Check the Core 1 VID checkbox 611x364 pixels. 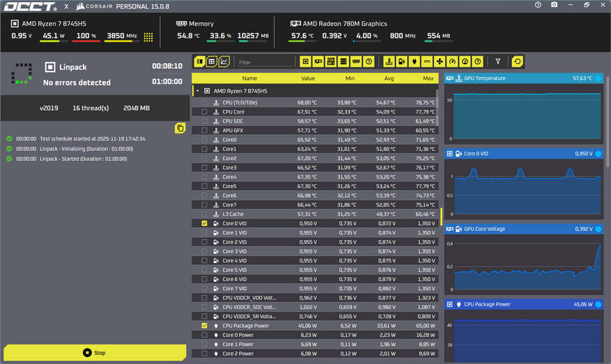point(204,232)
